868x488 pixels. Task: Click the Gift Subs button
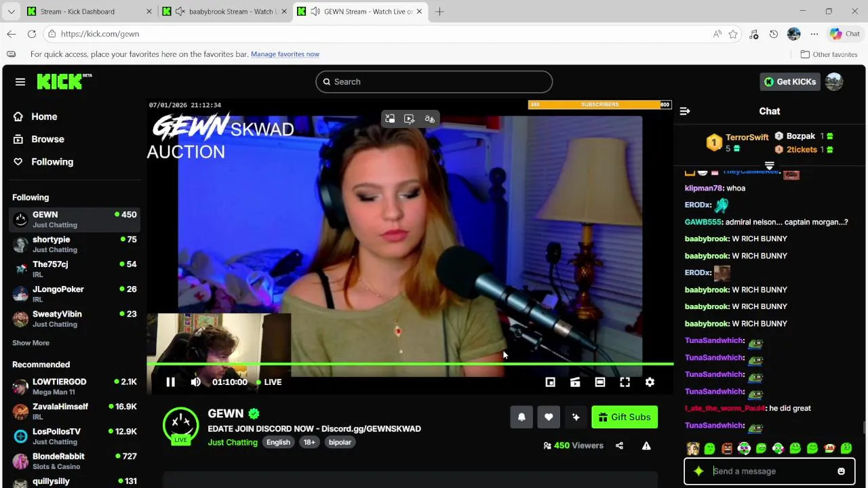(625, 417)
